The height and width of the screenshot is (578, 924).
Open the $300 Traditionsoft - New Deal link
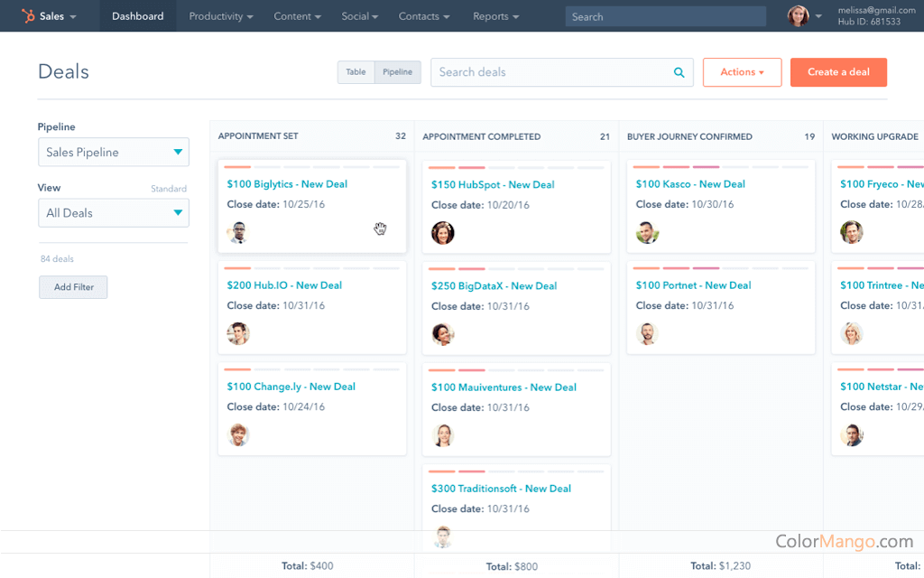pyautogui.click(x=501, y=489)
